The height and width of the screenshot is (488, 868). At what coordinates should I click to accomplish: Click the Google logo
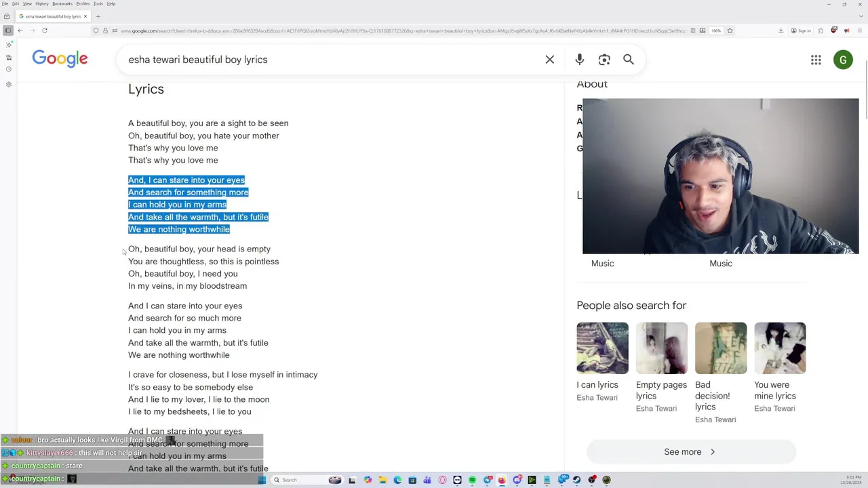60,59
